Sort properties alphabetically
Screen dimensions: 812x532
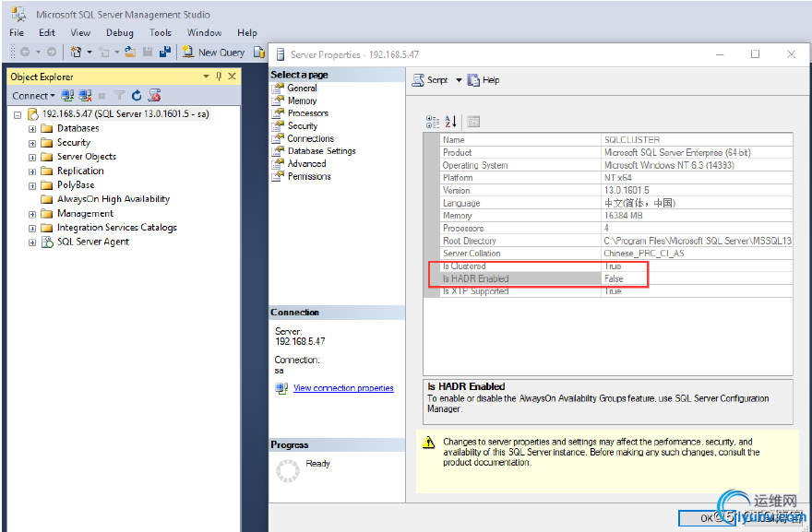tap(451, 122)
